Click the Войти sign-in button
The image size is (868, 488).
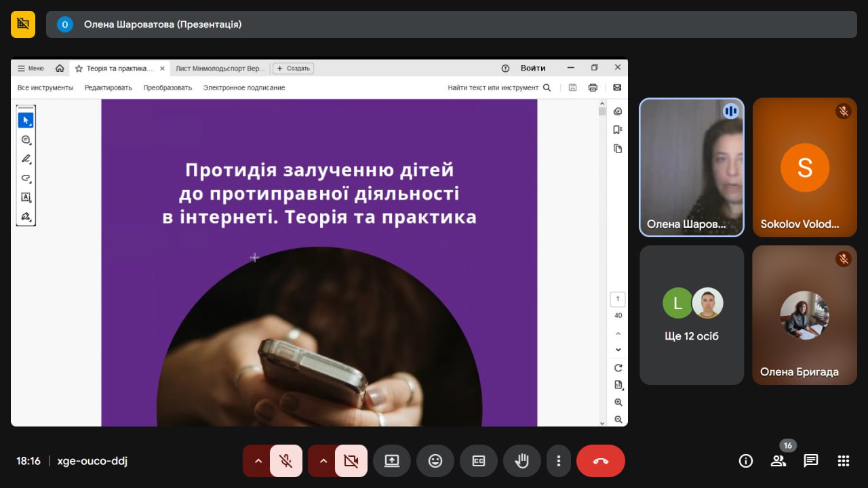point(533,68)
